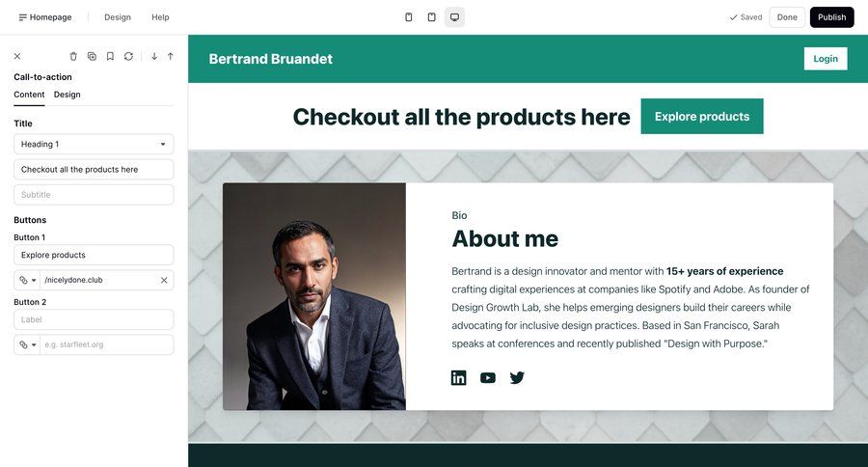Switch to tablet preview
Screen dimensions: 868x467
(x=431, y=17)
